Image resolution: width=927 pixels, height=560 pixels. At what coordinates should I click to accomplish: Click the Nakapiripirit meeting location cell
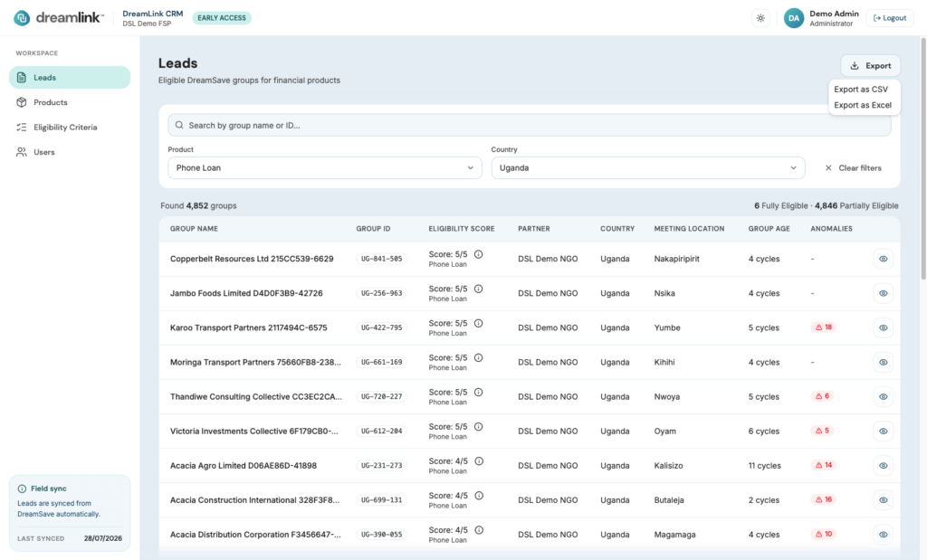676,259
